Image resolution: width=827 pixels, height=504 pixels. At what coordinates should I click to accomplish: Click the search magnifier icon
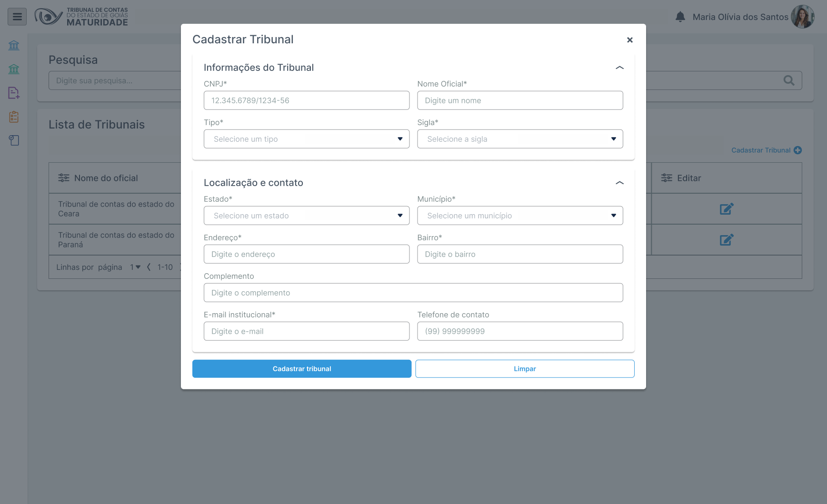pyautogui.click(x=788, y=80)
